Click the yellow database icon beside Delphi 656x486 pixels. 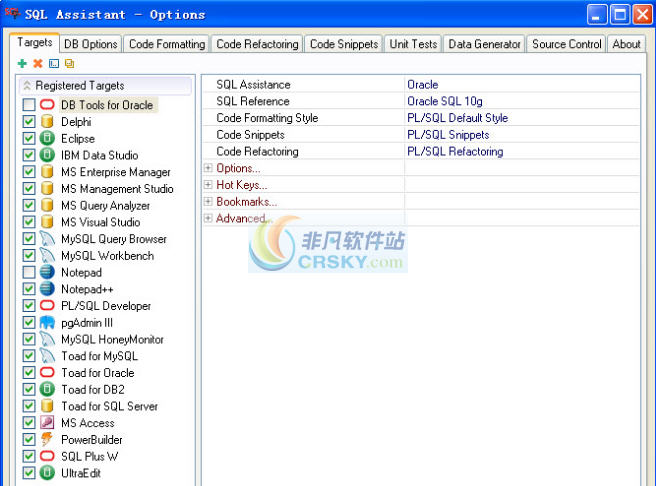[47, 121]
